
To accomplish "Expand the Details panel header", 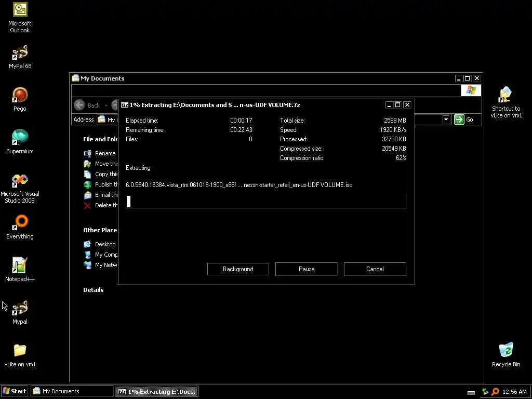I will (94, 290).
